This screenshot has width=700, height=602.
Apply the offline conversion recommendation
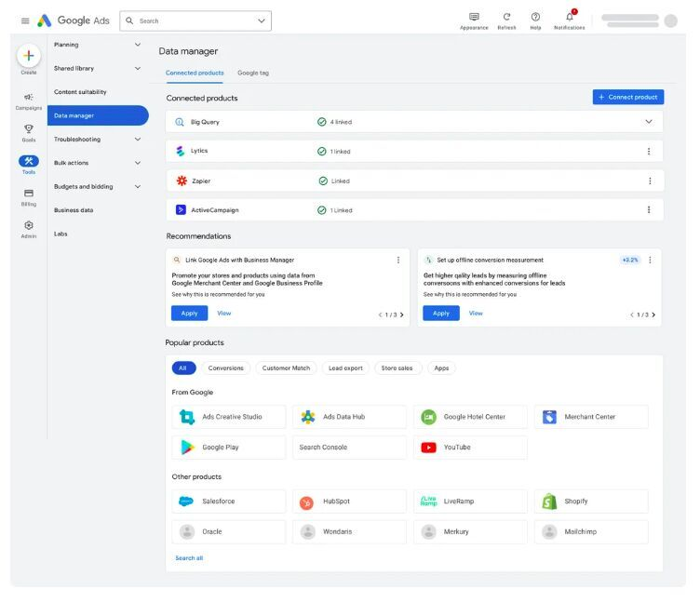point(440,314)
